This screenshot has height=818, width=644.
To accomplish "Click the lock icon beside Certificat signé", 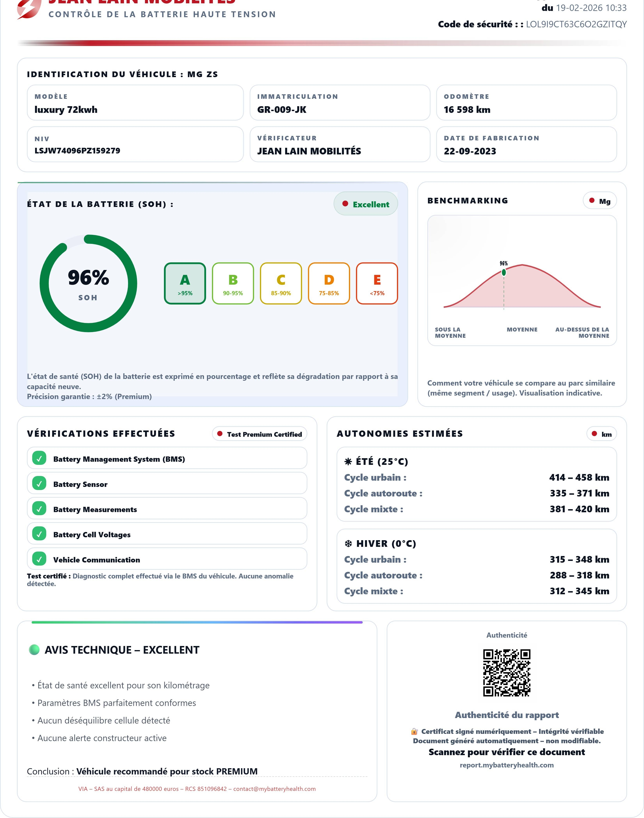I will (414, 732).
